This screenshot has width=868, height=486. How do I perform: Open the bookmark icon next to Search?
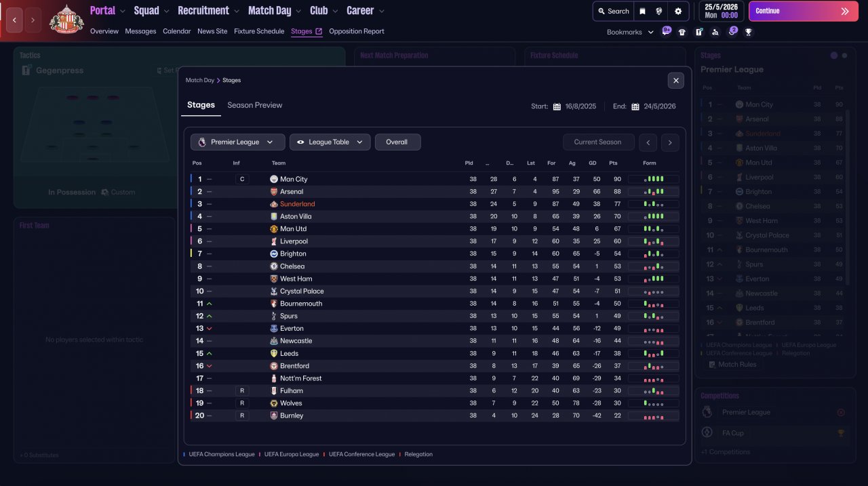click(642, 11)
